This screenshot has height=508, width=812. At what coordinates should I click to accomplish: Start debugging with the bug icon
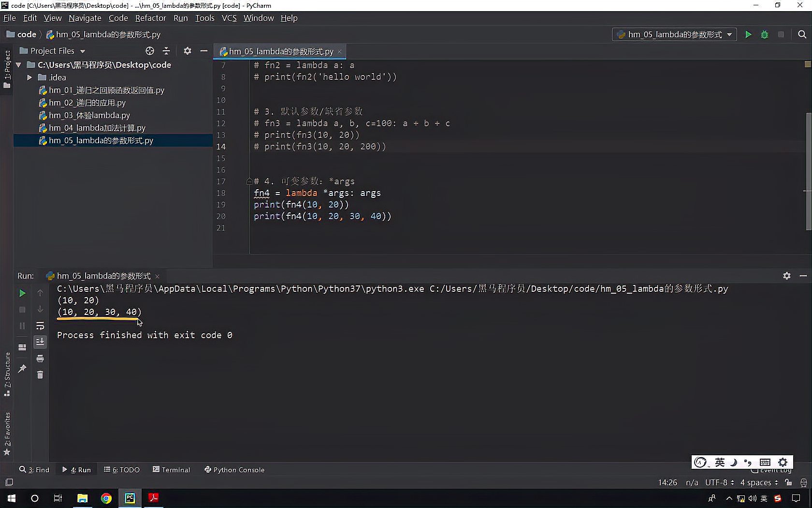coord(764,34)
